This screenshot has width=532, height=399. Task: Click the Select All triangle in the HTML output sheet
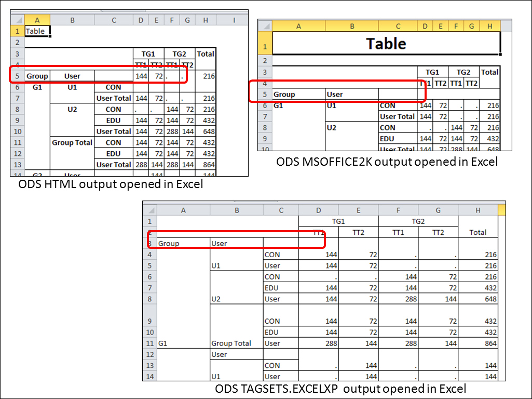click(x=18, y=20)
